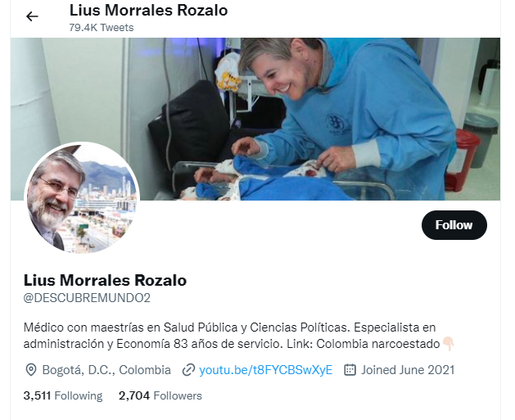Click 'Colombia narcoestado' text in the bio
Viewport: 515px width, 420px height.
point(378,344)
